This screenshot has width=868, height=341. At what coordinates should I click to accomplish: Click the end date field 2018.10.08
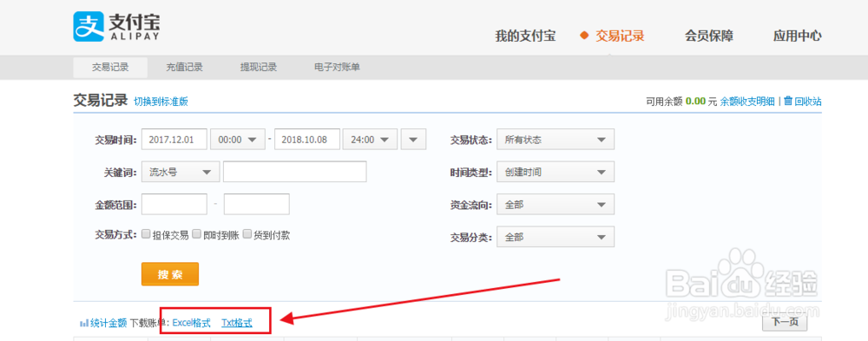coord(307,140)
